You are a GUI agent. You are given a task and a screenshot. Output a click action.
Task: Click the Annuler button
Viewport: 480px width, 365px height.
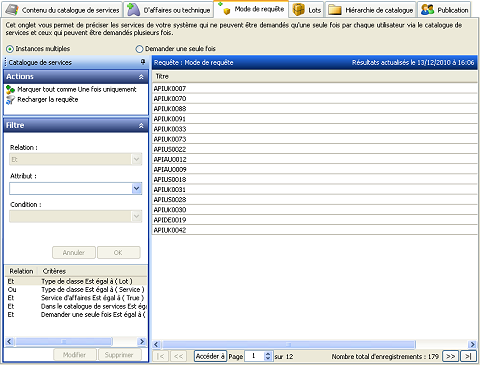click(74, 252)
